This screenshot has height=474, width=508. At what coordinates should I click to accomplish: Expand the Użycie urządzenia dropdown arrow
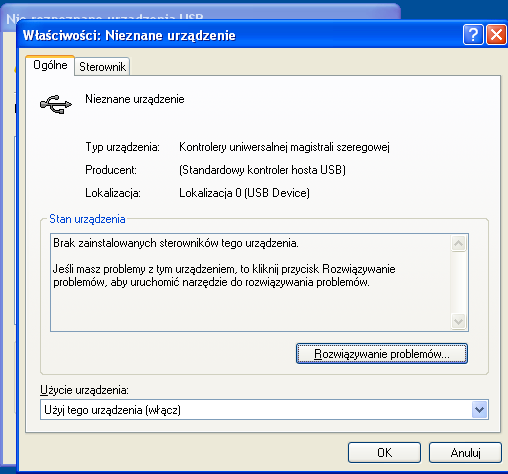pos(479,410)
